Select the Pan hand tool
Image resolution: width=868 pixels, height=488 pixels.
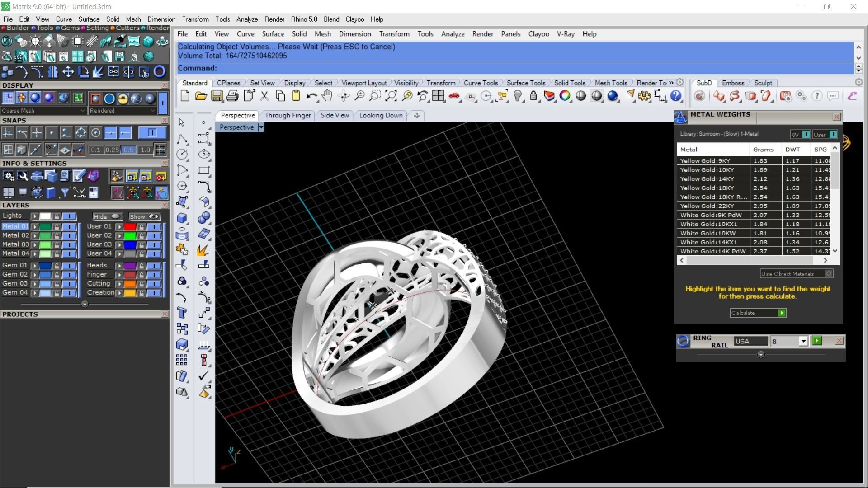click(x=327, y=96)
